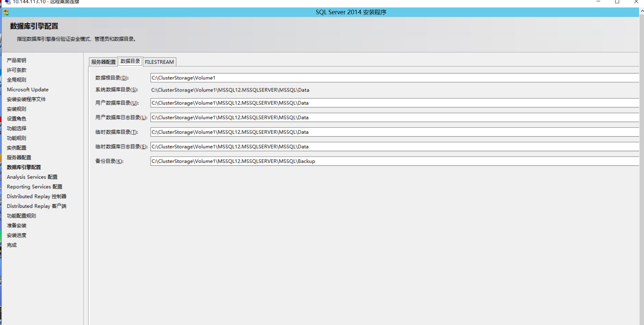Click the Remote Desktop connection icon
The image size is (644, 325).
click(x=8, y=2)
